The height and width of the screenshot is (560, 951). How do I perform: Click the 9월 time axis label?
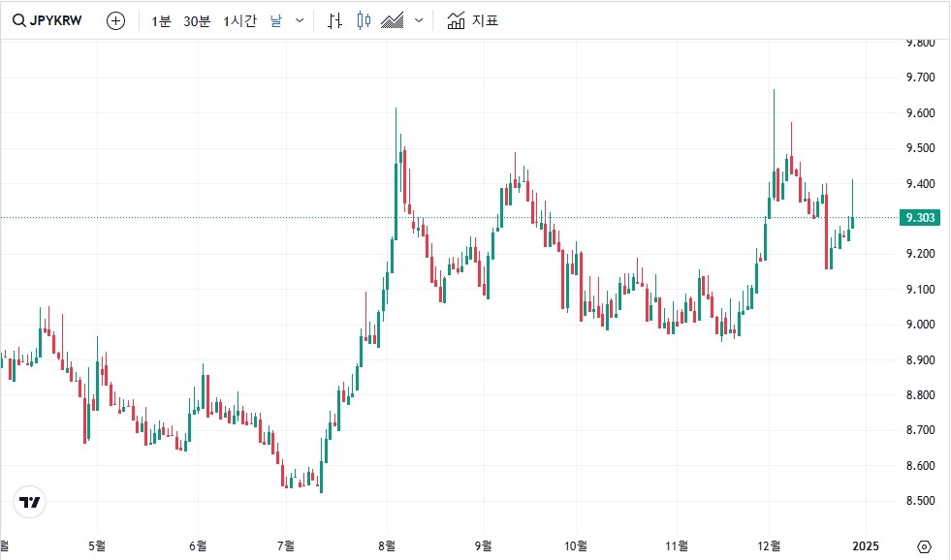coord(484,546)
